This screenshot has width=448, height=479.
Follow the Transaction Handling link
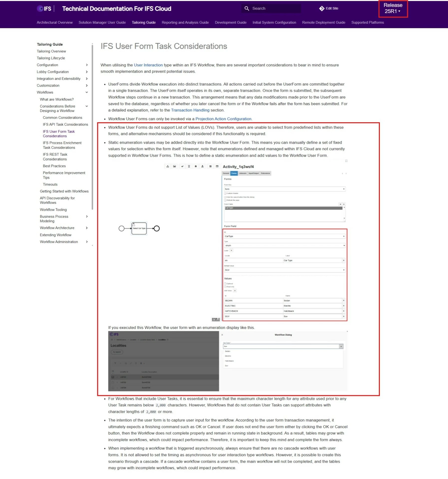[190, 110]
